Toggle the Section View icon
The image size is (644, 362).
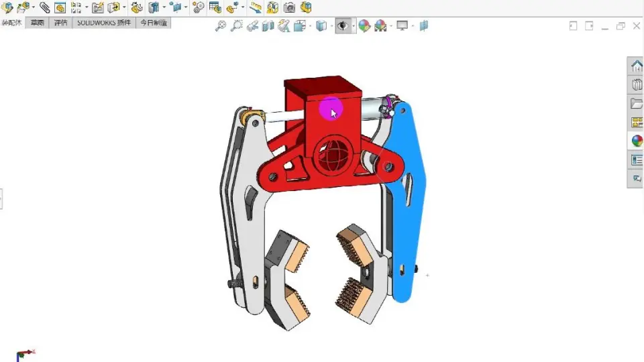[268, 26]
